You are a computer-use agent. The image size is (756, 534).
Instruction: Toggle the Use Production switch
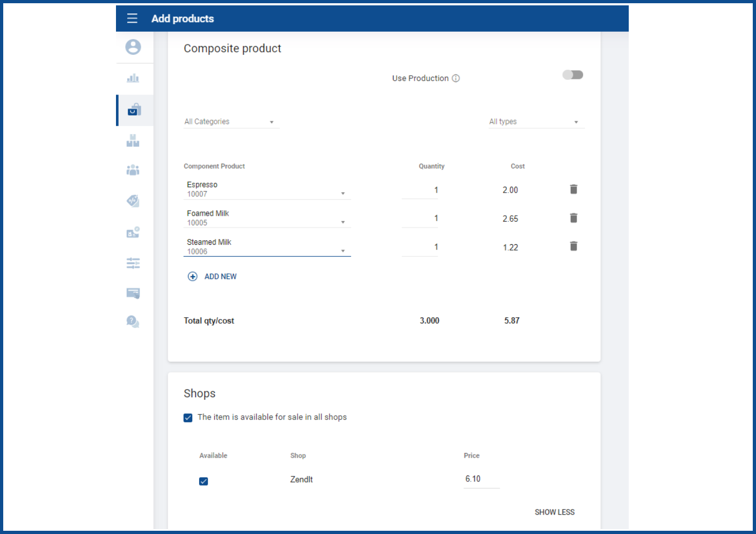coord(572,75)
